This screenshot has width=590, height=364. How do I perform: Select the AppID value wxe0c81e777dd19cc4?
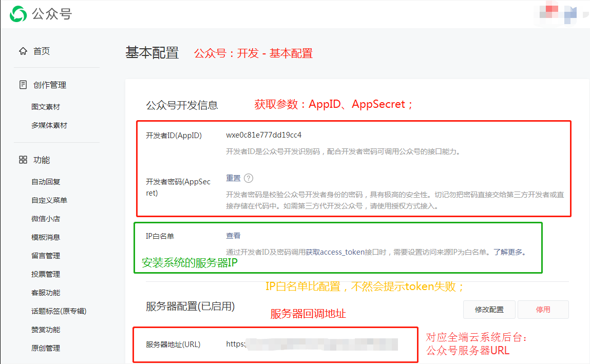[x=264, y=135]
